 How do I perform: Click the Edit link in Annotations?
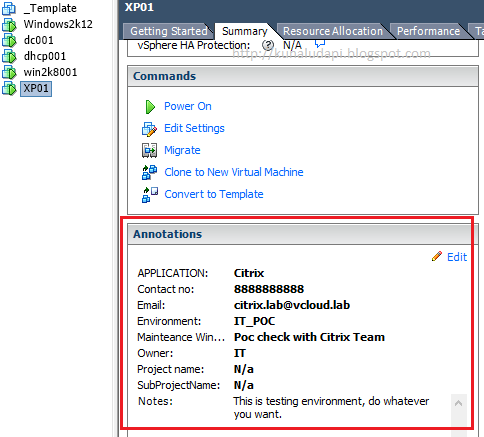(x=457, y=257)
